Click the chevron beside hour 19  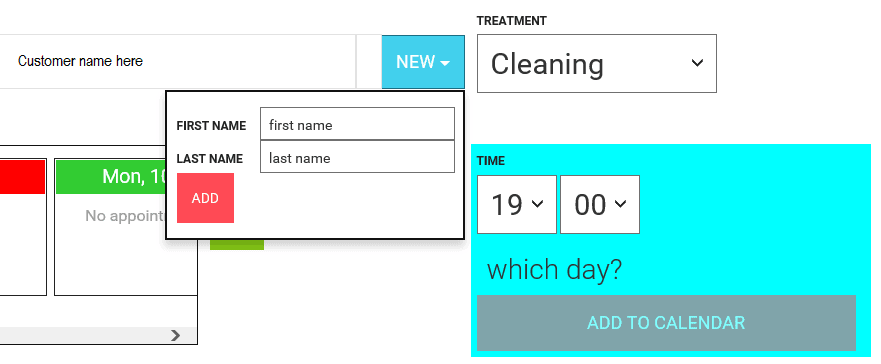click(537, 204)
